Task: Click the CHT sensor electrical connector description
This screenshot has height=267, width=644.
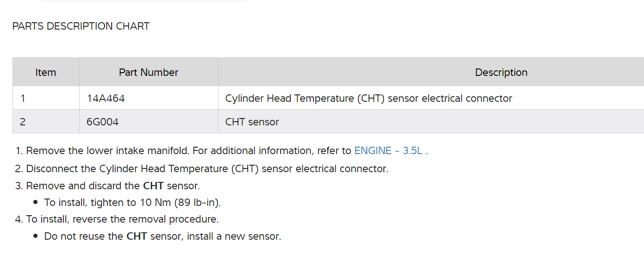Action: click(369, 99)
